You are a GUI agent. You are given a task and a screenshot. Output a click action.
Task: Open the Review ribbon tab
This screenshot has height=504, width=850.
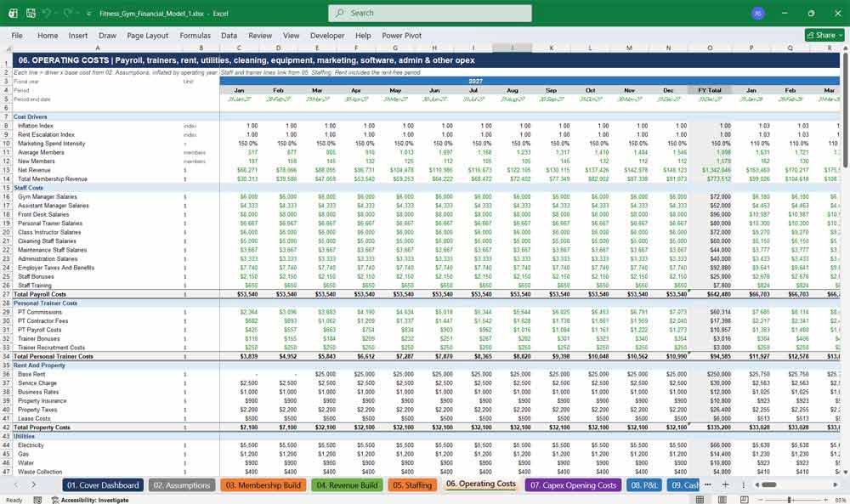(260, 35)
